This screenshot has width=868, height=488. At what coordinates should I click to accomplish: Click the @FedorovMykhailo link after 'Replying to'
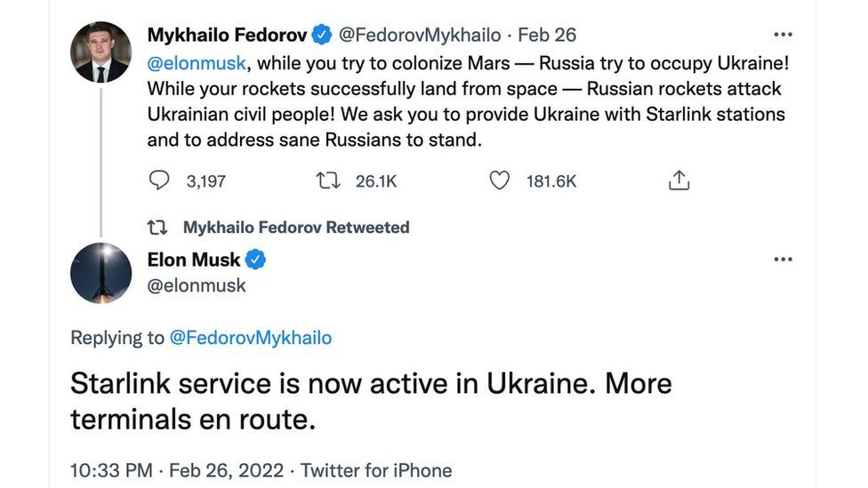(x=250, y=338)
